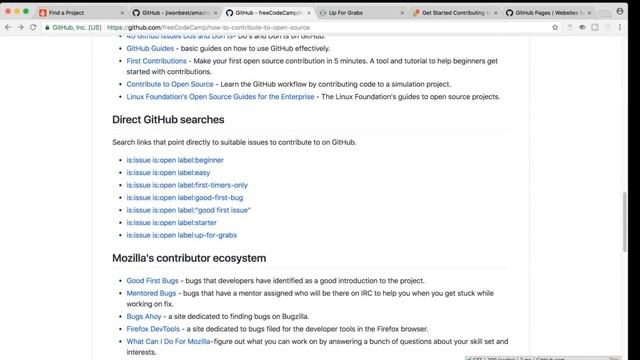Go forward with the browser forward arrow
The width and height of the screenshot is (640, 360).
coord(20,27)
